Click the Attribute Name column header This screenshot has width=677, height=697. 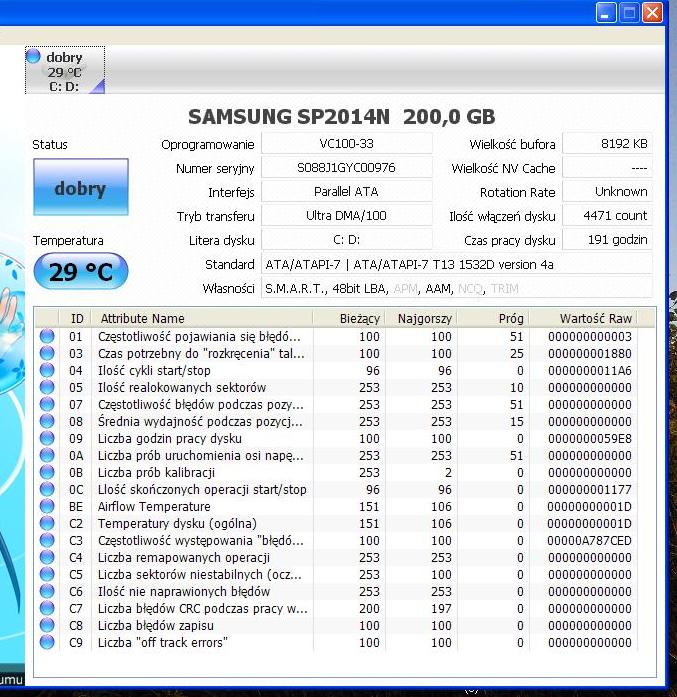tap(202, 318)
